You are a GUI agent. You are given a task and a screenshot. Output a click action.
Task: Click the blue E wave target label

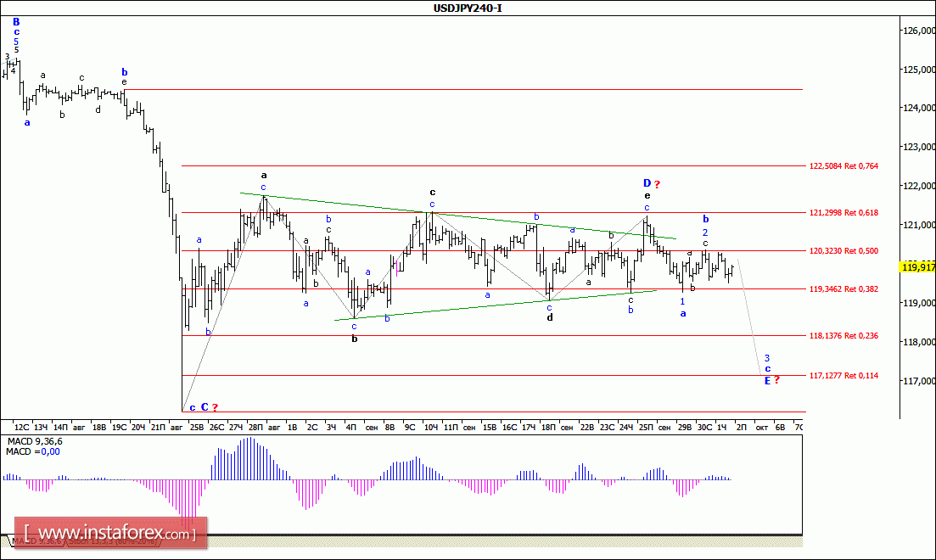tap(768, 380)
